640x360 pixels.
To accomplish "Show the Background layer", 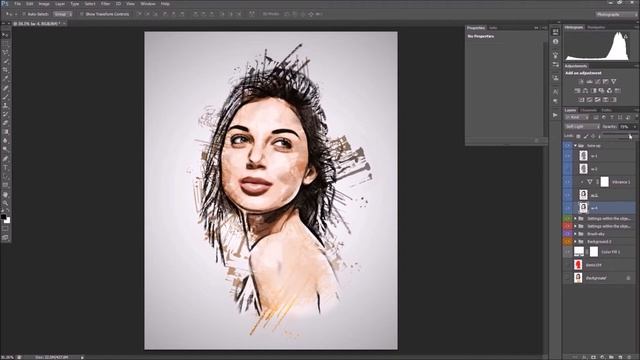I will (567, 278).
